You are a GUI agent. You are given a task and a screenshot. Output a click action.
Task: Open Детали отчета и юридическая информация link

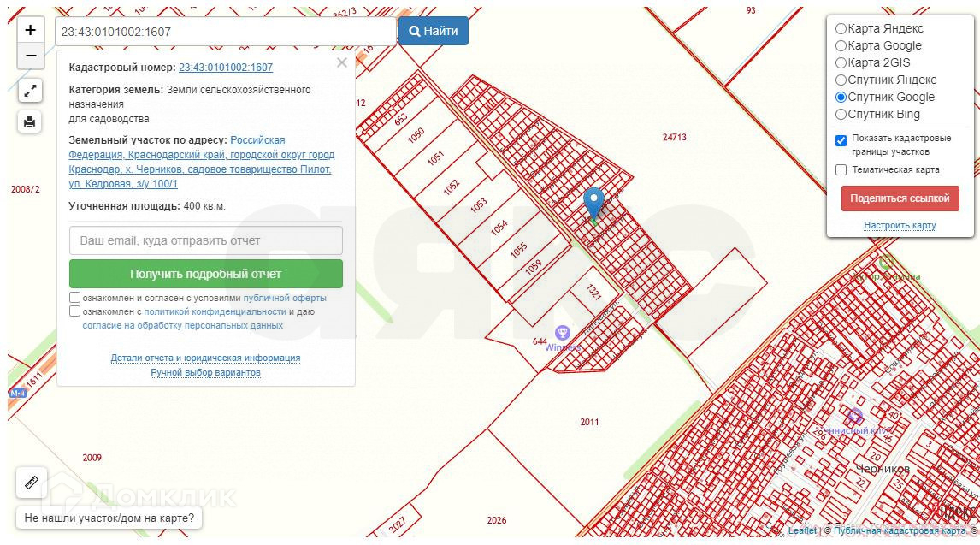(205, 358)
